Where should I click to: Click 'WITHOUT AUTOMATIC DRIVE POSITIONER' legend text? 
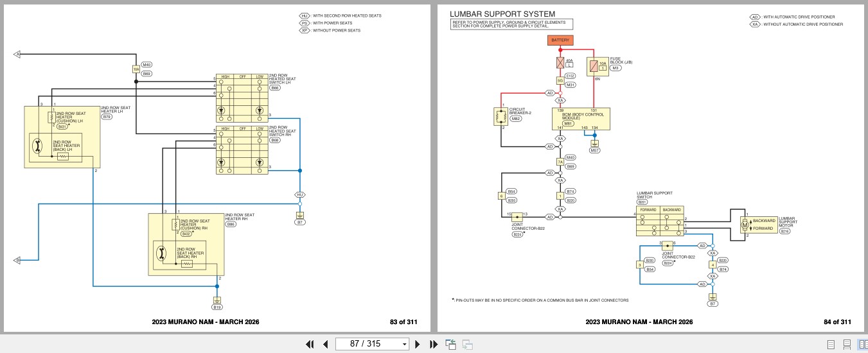tap(803, 24)
